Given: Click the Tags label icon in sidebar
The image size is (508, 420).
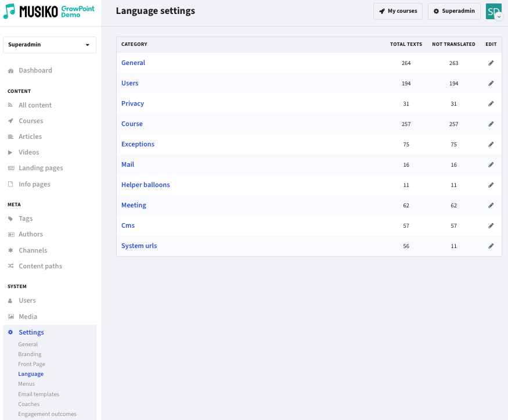Looking at the screenshot, I should click(10, 219).
